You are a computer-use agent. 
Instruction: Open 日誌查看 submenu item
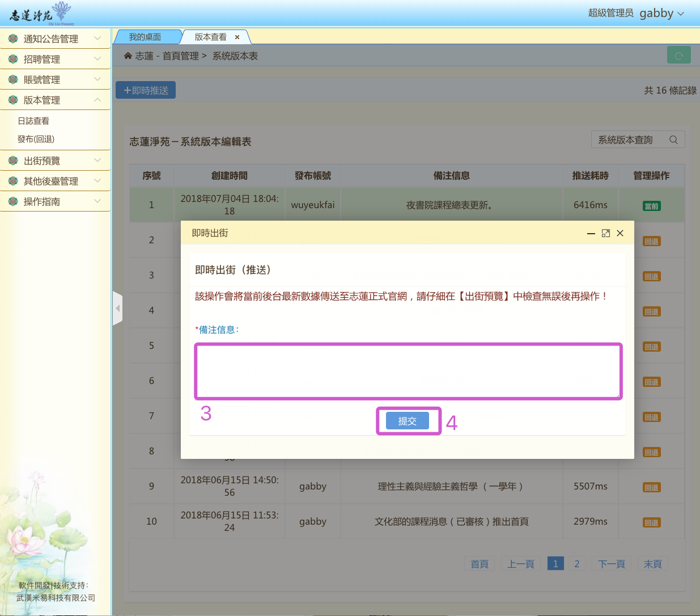pyautogui.click(x=33, y=121)
